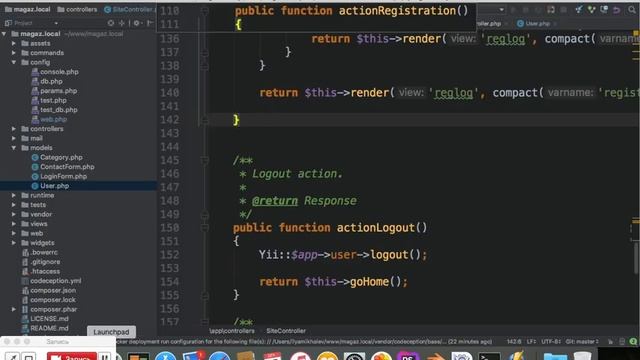The image size is (640, 360).
Task: Expand the commands folder
Action: pos(14,53)
